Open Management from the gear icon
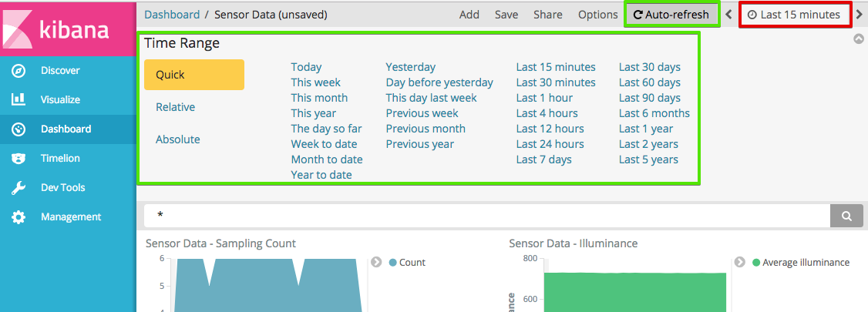Image resolution: width=868 pixels, height=312 pixels. click(19, 216)
